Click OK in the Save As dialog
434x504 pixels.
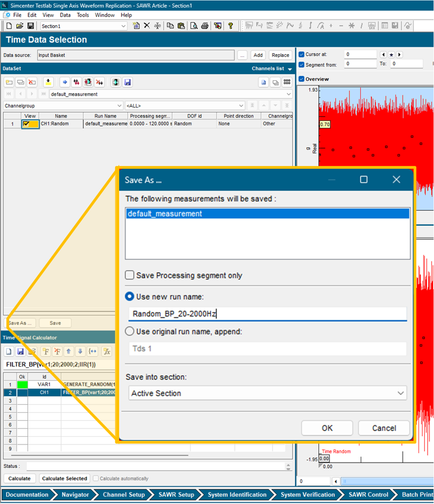point(327,428)
